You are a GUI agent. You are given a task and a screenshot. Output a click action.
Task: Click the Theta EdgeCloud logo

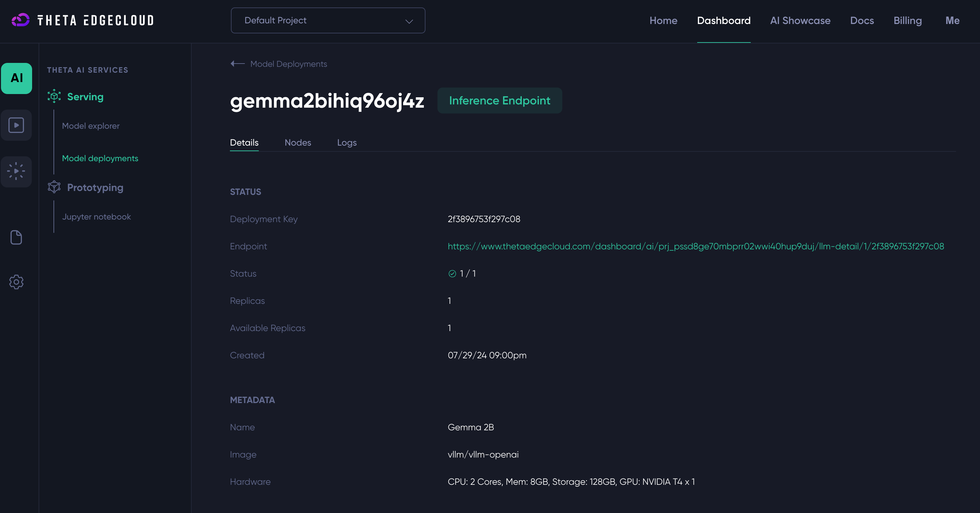tap(83, 20)
